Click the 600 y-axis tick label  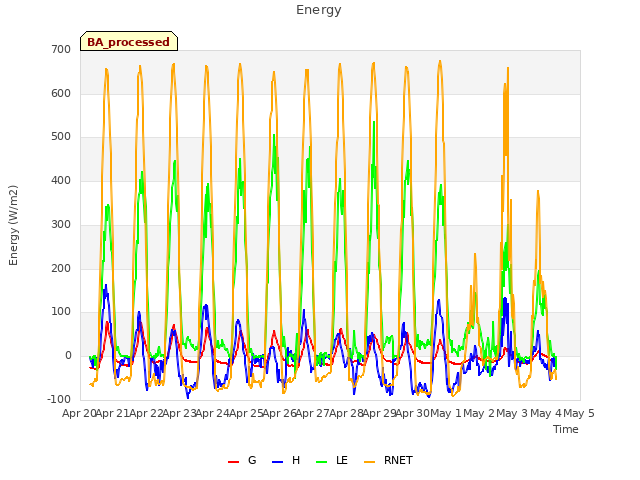[x=61, y=93]
